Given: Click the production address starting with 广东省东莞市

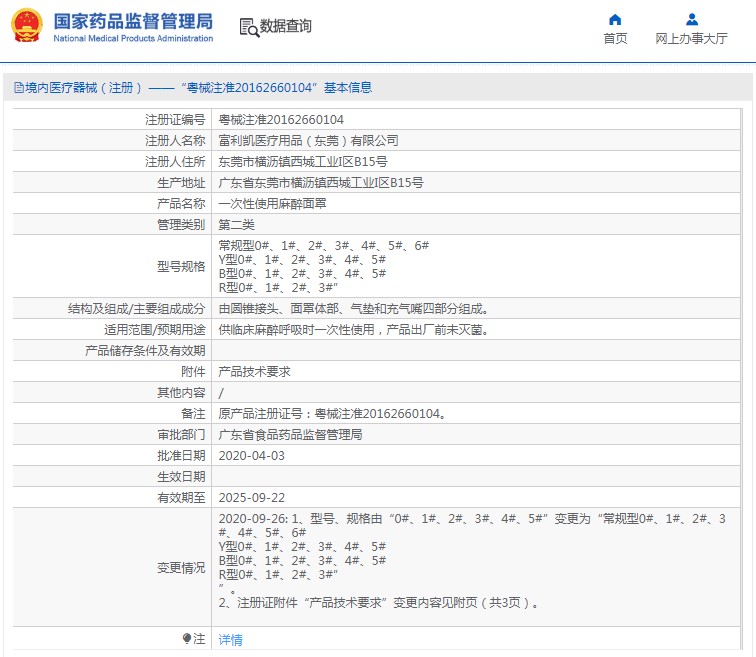Looking at the screenshot, I should click(x=320, y=183).
